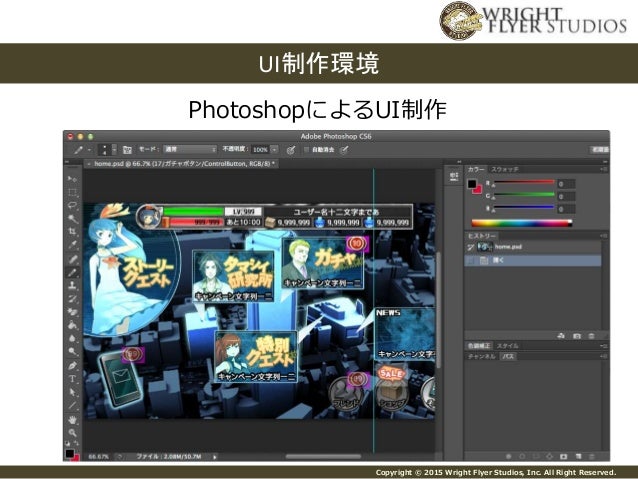Select the Zoom magnifier tool
The height and width of the screenshot is (479, 638).
pyautogui.click(x=73, y=432)
